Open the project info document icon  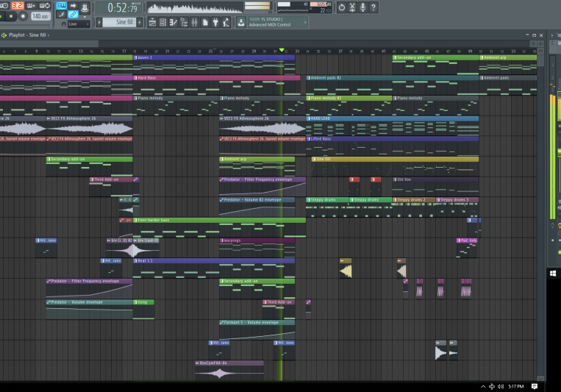click(205, 23)
